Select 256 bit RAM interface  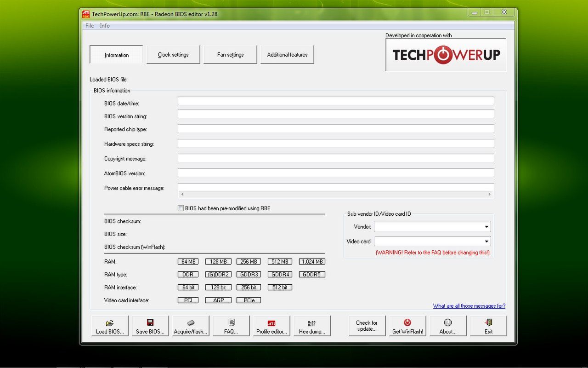[x=249, y=287]
